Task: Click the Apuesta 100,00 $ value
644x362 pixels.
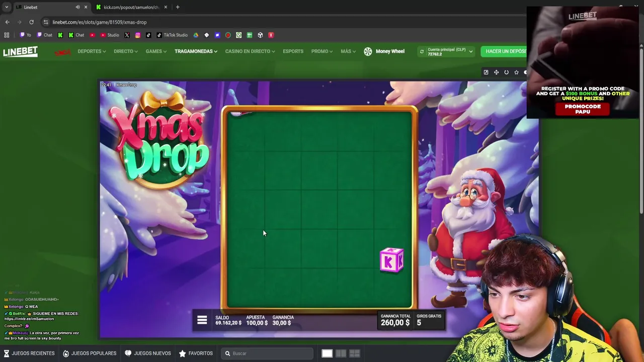Action: point(257,323)
